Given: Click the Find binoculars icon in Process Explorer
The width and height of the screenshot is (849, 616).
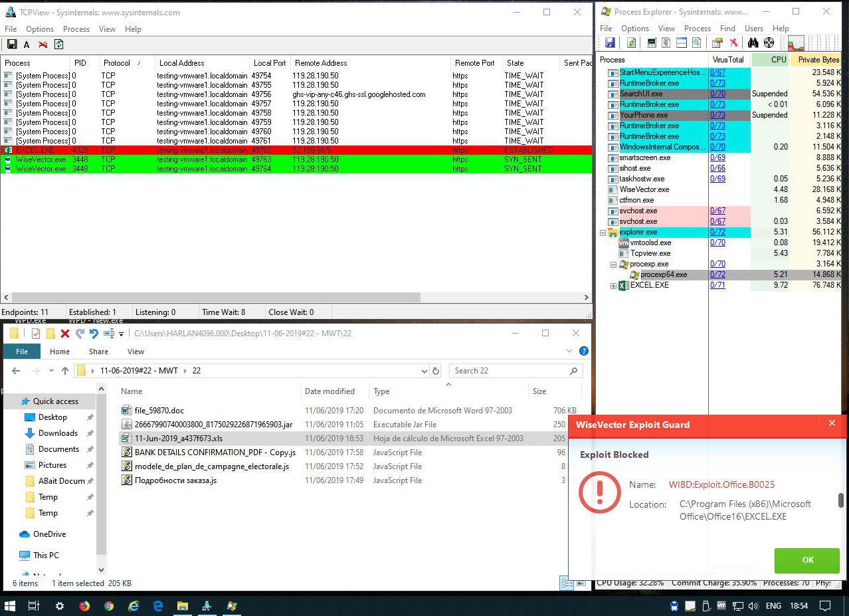Looking at the screenshot, I should 753,43.
